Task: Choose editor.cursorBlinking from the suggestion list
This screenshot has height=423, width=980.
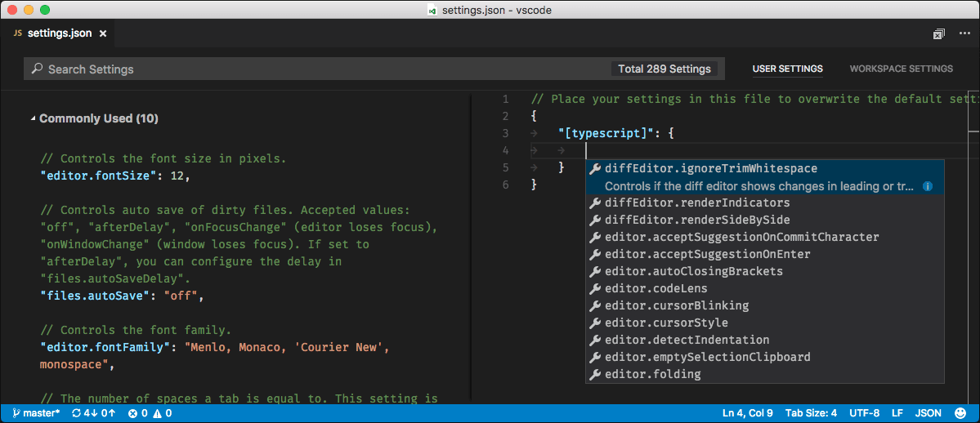Action: pos(676,305)
